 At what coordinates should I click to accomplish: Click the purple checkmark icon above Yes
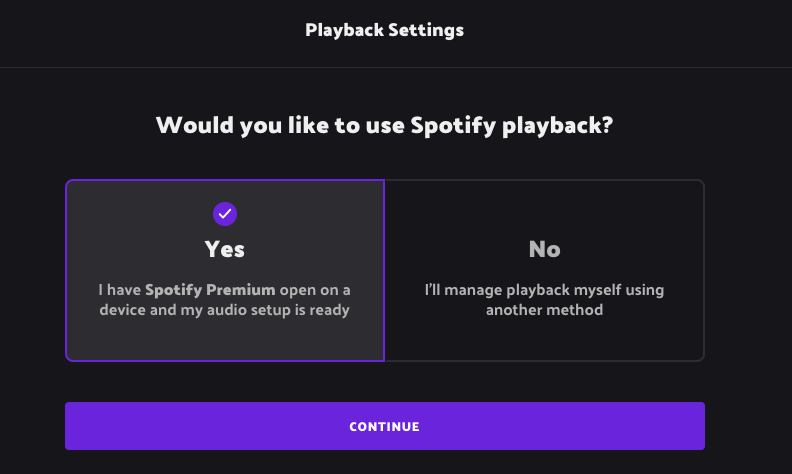point(225,214)
